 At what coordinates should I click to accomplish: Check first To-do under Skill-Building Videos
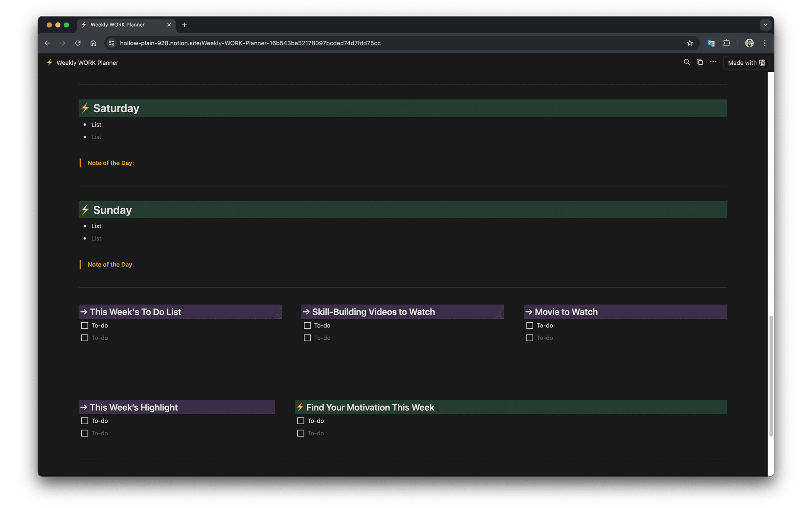point(307,325)
